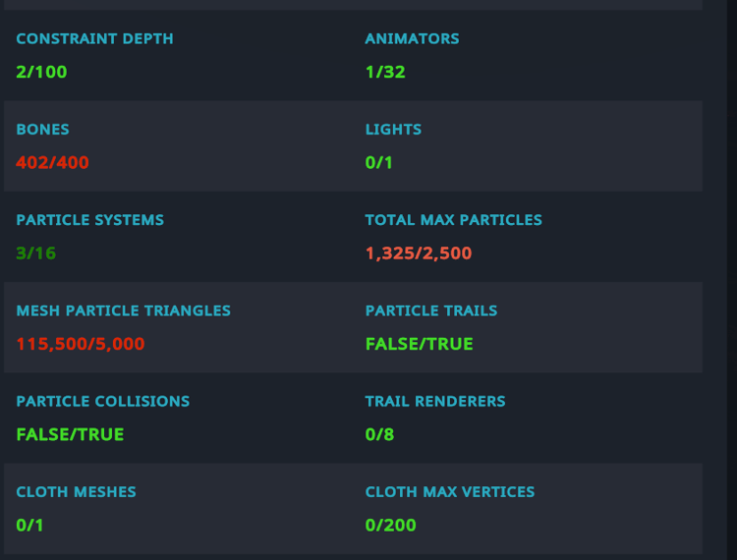
Task: Click the Particle Trails label
Action: point(430,310)
